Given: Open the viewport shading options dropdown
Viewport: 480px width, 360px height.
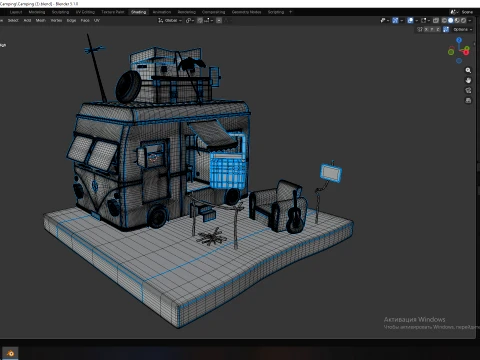Looking at the screenshot, I should coord(470,21).
